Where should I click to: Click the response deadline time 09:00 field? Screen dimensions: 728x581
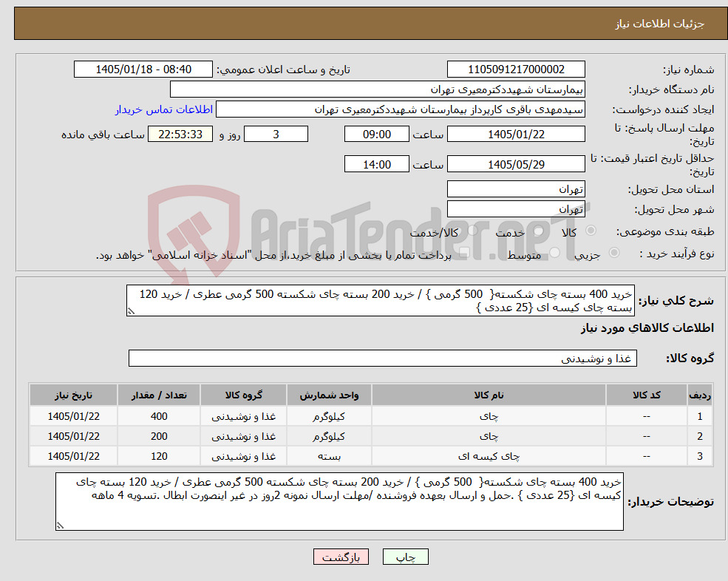click(376, 135)
